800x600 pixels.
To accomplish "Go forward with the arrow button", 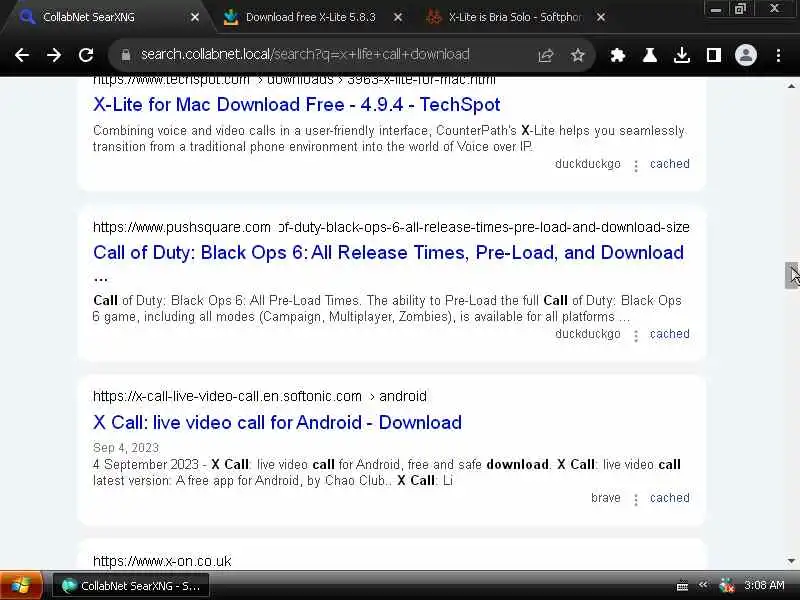I will [x=54, y=55].
